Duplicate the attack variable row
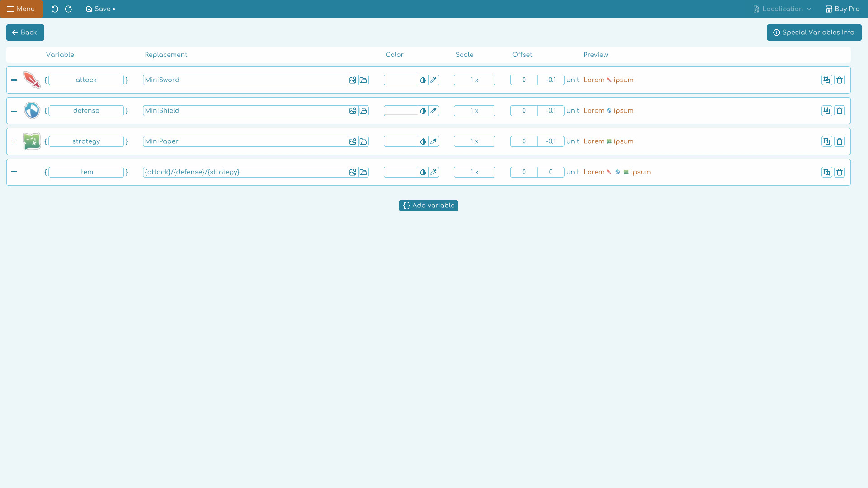The image size is (868, 488). [827, 80]
